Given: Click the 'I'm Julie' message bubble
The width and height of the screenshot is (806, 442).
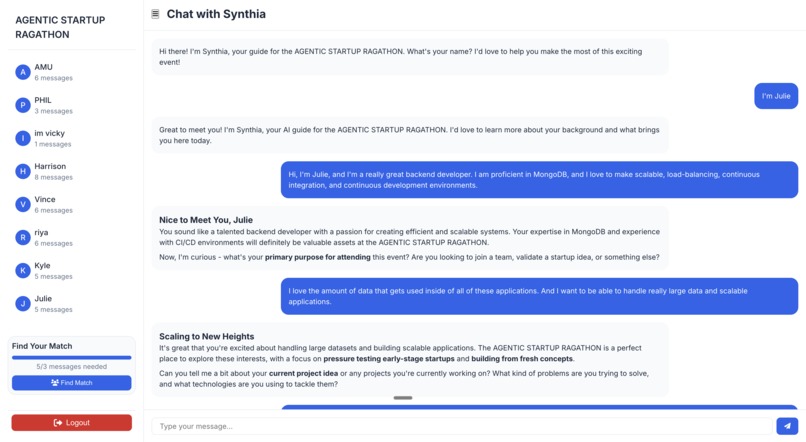Looking at the screenshot, I should point(776,96).
